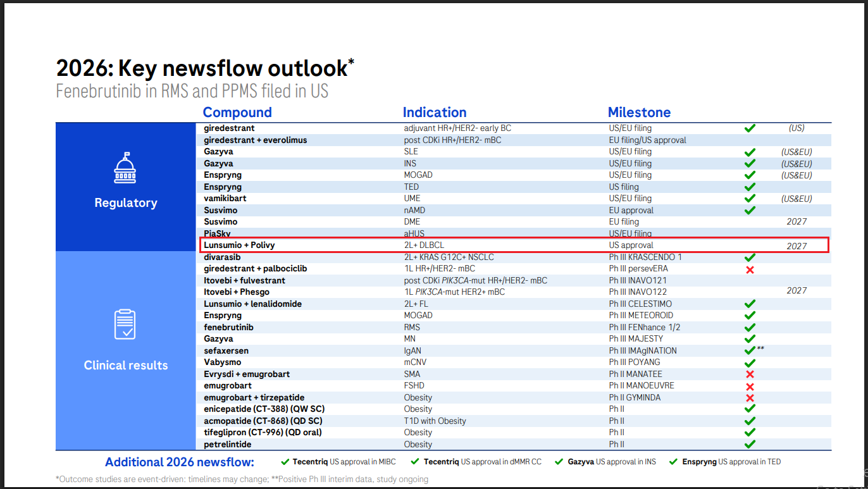
Task: Click the '(US)' note in giredestrant adjuvant row
Action: [x=797, y=128]
